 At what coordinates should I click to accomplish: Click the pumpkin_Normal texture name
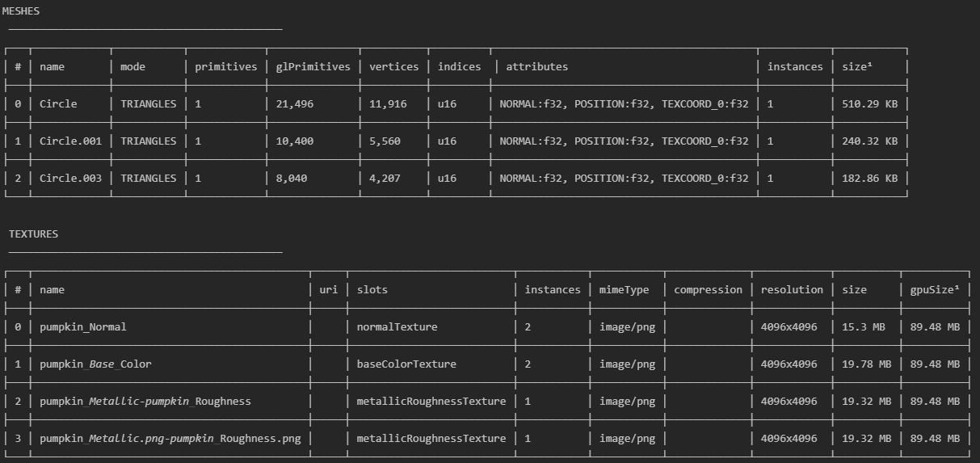click(82, 327)
